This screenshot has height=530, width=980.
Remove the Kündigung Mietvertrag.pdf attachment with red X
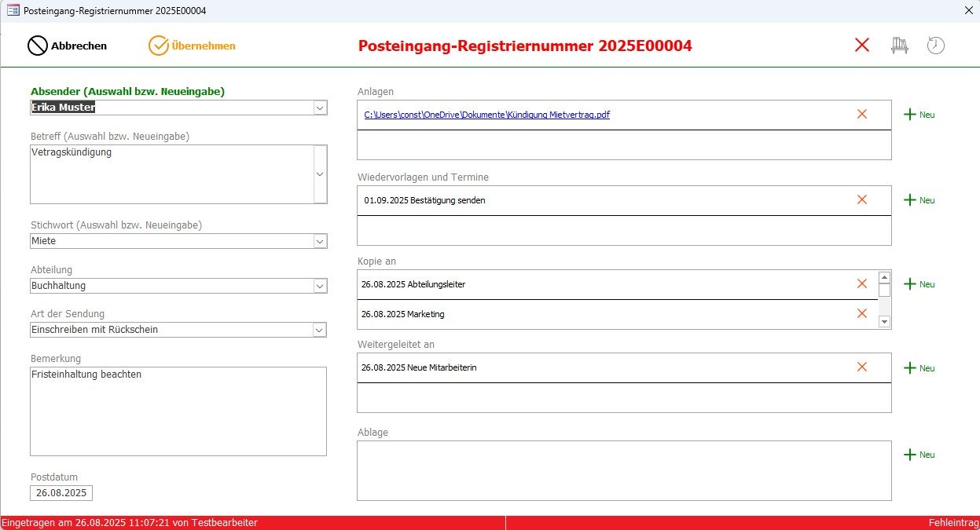(862, 114)
